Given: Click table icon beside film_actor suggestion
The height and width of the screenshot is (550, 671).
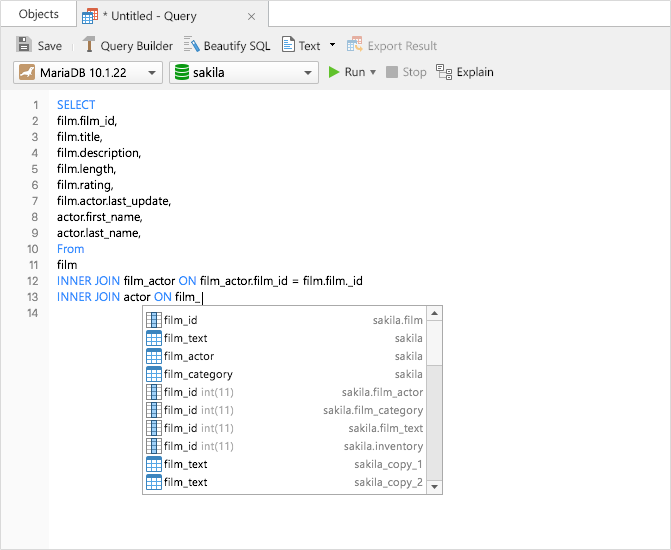Looking at the screenshot, I should [154, 356].
